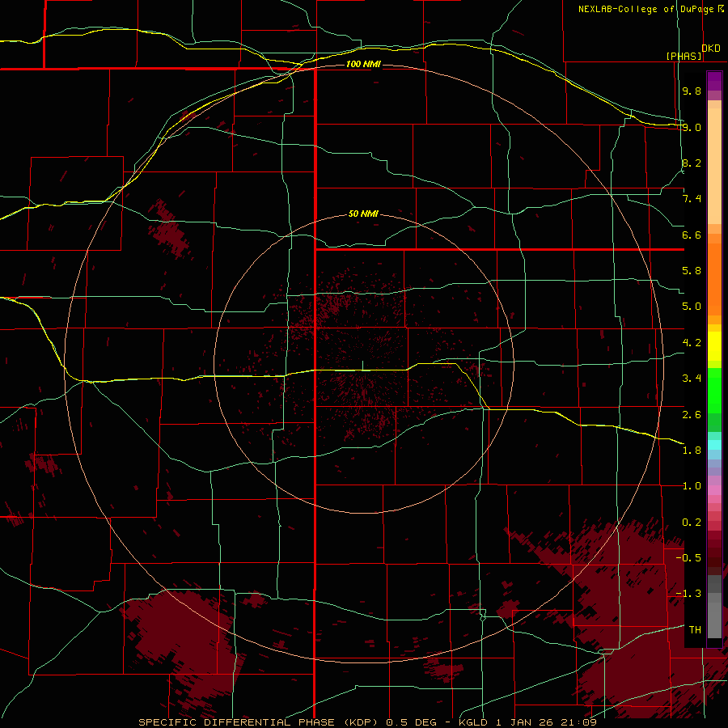Click the cyan segment of the color scale
This screenshot has width=728, height=728.
pyautogui.click(x=714, y=444)
